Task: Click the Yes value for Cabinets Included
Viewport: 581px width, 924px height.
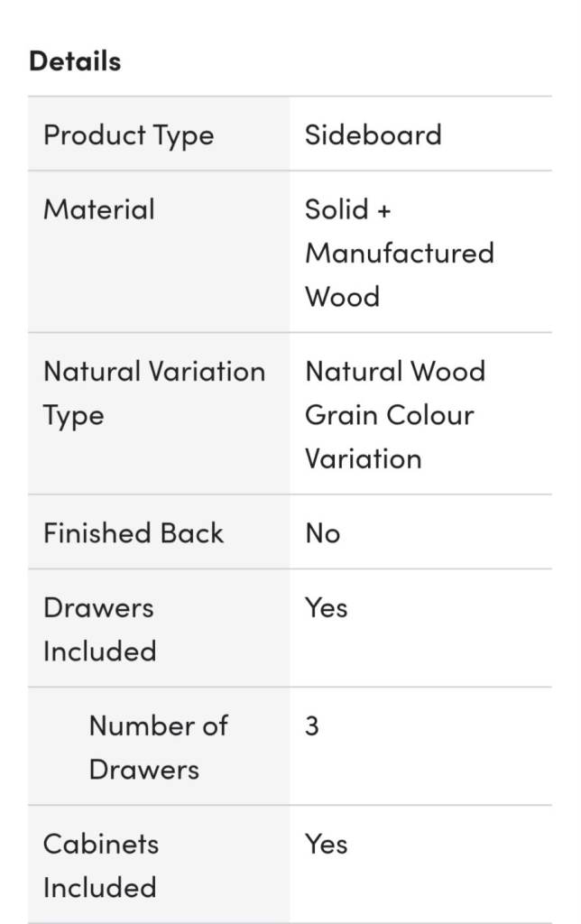Action: tap(326, 844)
